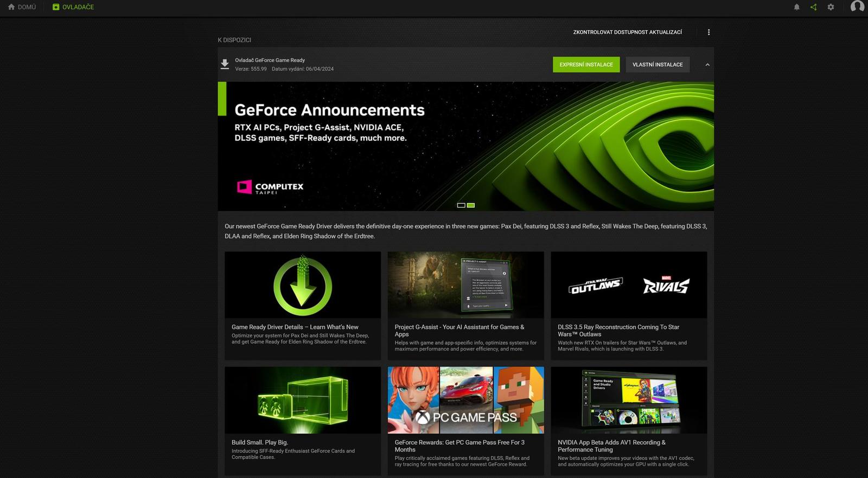Switch to the Domů tab

click(x=22, y=7)
